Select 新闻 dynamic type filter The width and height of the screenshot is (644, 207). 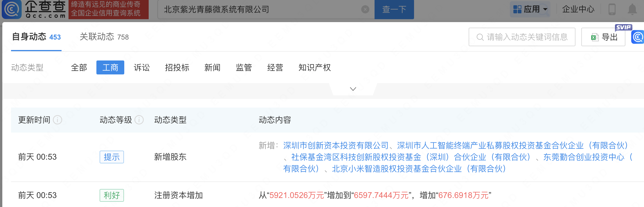213,67
